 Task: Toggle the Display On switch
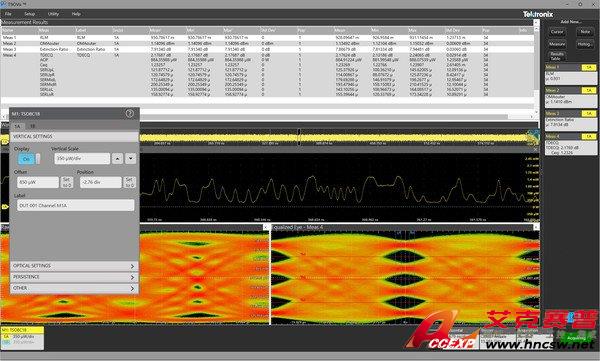pyautogui.click(x=28, y=159)
